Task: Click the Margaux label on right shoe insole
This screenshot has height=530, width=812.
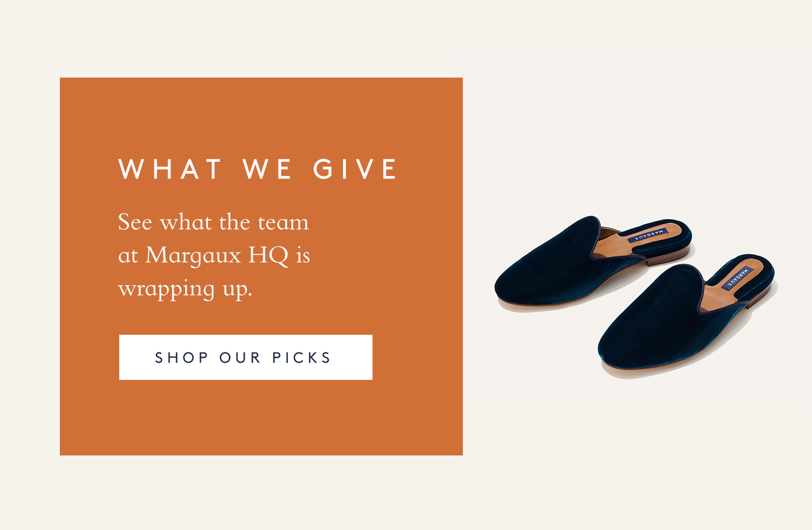Action: click(x=738, y=277)
